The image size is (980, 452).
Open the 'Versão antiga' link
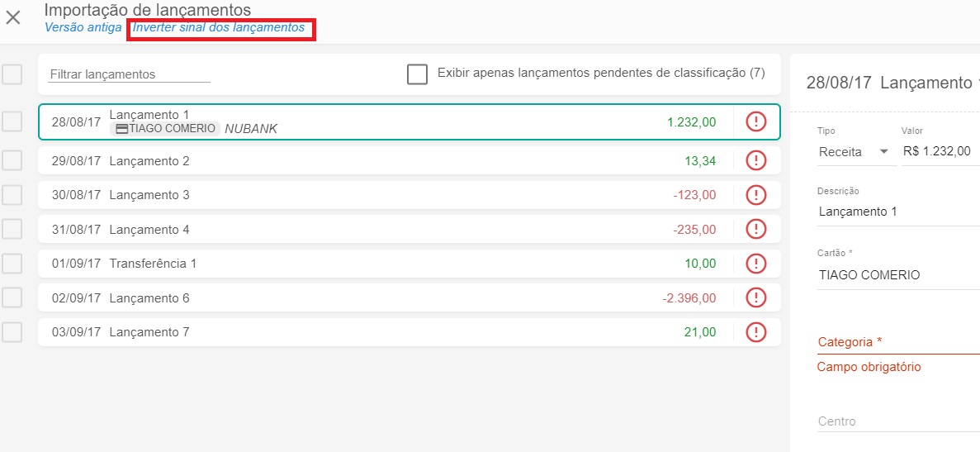point(83,27)
